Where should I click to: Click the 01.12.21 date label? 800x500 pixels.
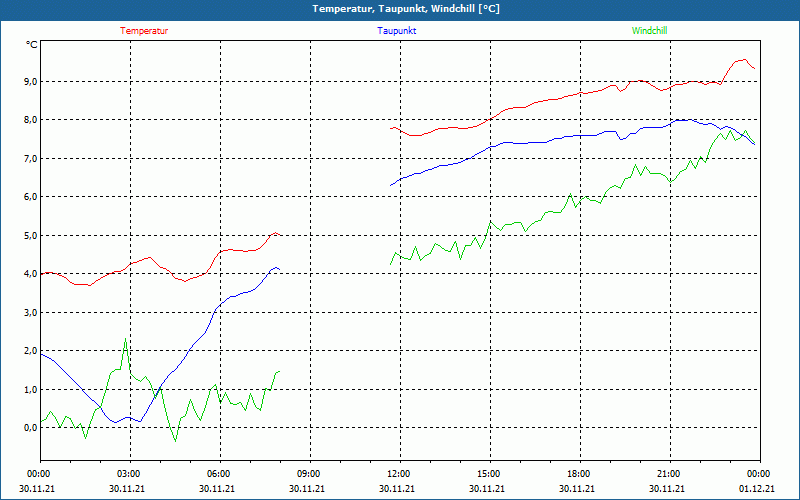757,489
